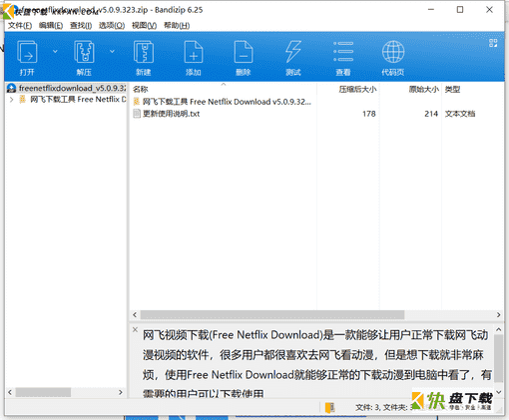Minimize the Bandizip window

431,10
